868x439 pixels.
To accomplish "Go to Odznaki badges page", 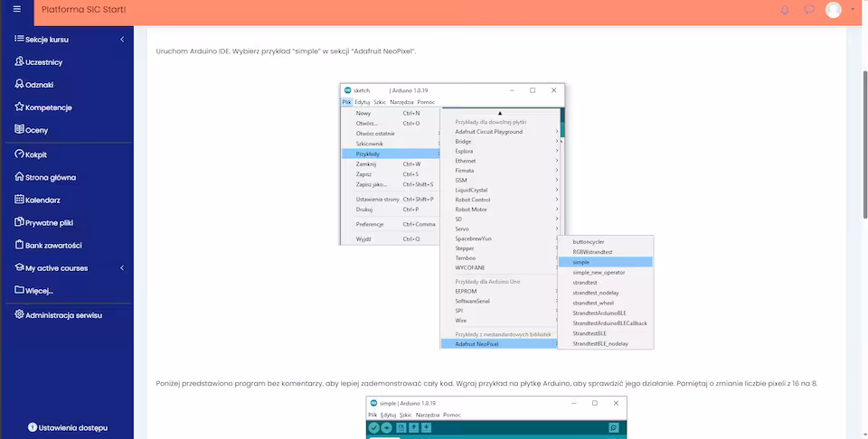I will click(39, 85).
